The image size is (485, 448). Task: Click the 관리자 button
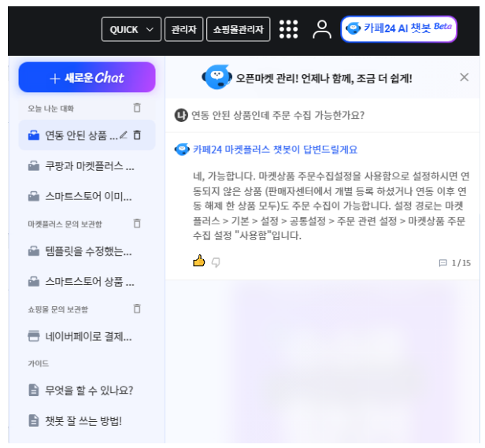183,29
